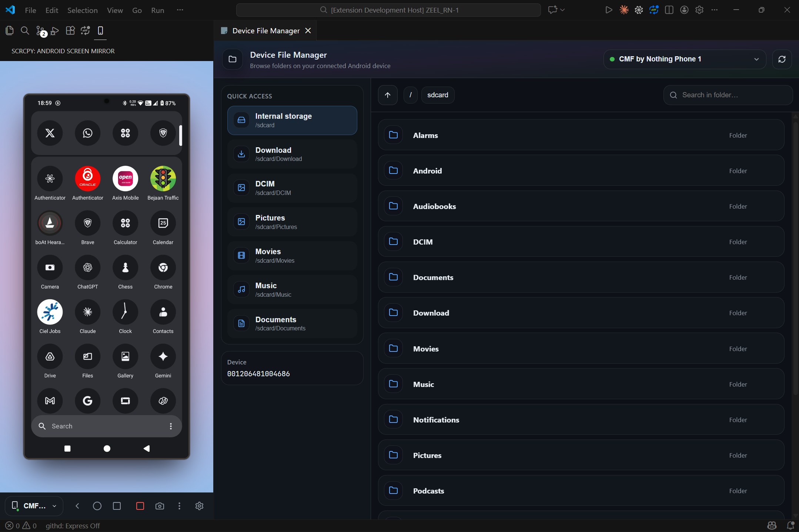The image size is (799, 532).
Task: Take a device screenshot with camera icon
Action: click(x=160, y=506)
